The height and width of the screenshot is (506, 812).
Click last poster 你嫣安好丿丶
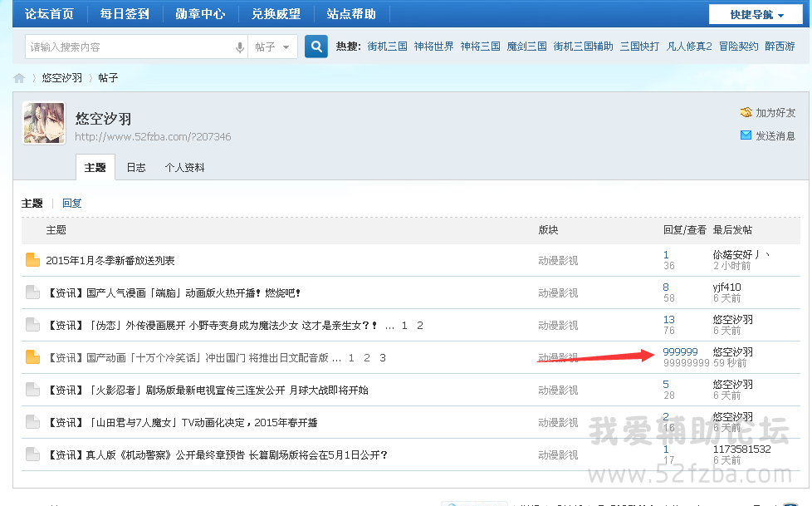[x=741, y=254]
